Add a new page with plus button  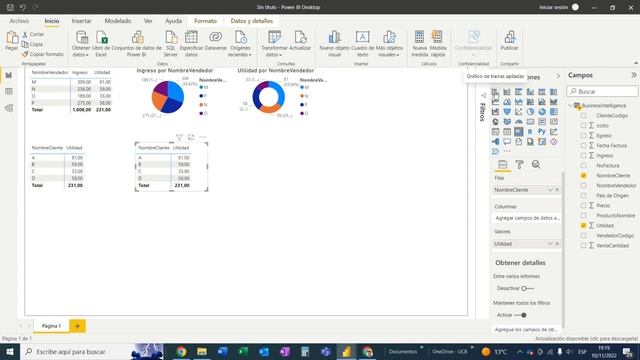point(78,326)
